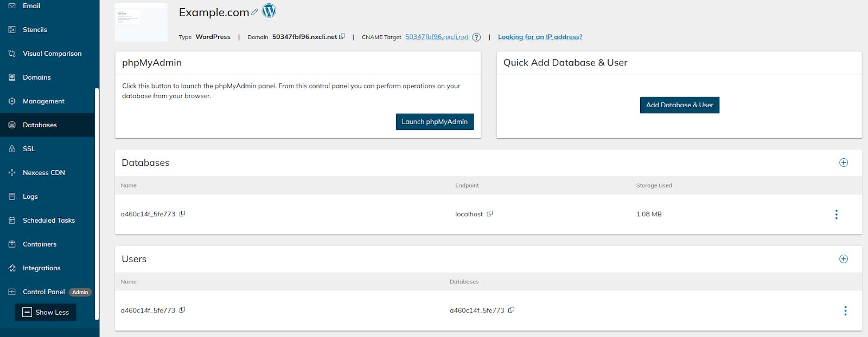
Task: Launch phpMyAdmin
Action: pyautogui.click(x=435, y=122)
